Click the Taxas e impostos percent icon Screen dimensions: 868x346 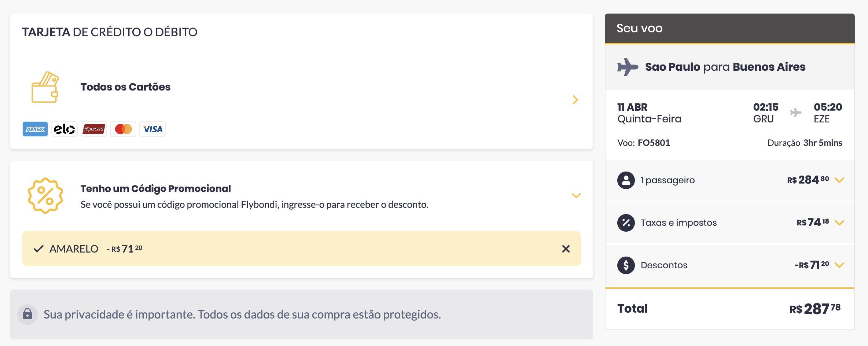pyautogui.click(x=626, y=222)
